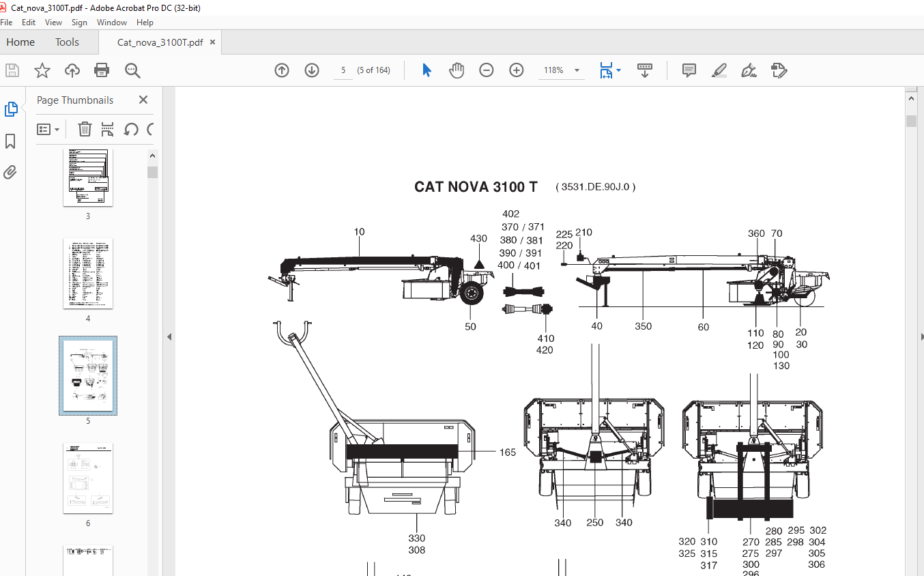The image size is (924, 576).
Task: Click the Save file icon
Action: (12, 70)
